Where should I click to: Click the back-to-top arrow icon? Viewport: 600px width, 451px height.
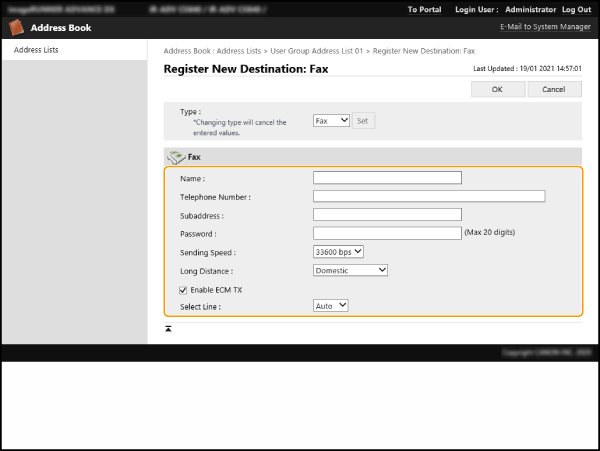click(168, 328)
